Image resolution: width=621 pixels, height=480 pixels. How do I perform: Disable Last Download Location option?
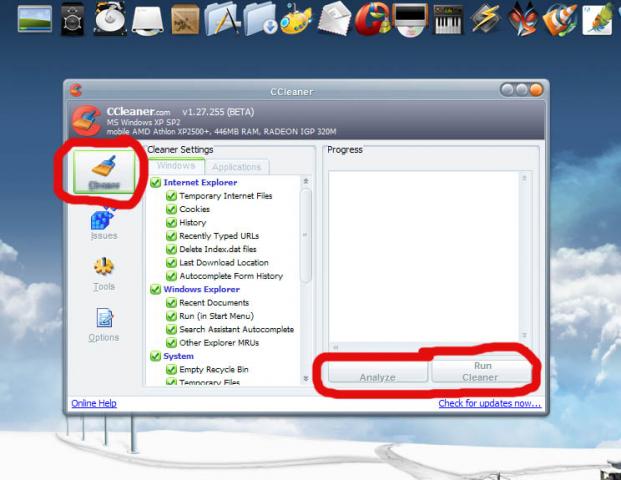pyautogui.click(x=171, y=263)
